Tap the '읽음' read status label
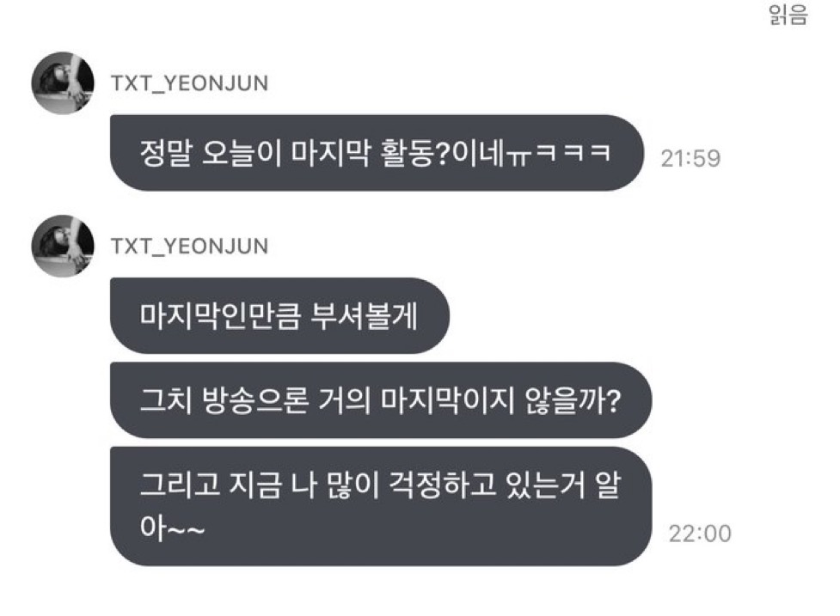Image resolution: width=840 pixels, height=616 pixels. click(788, 15)
